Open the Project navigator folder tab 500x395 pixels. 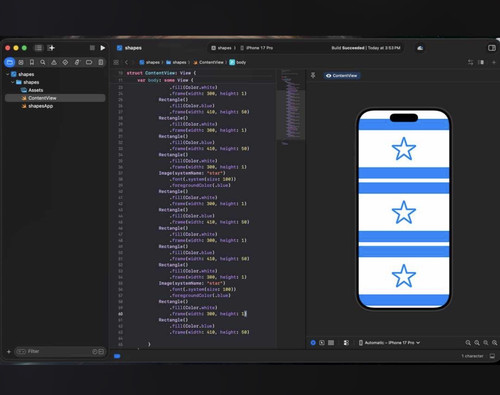10,62
